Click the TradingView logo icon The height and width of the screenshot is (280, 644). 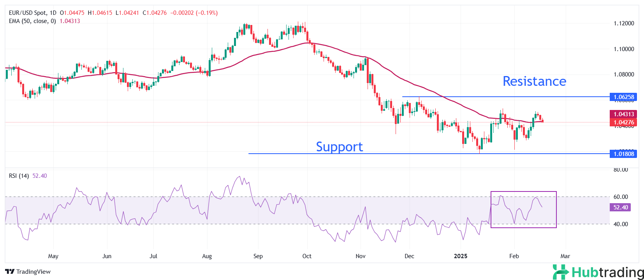[10, 272]
